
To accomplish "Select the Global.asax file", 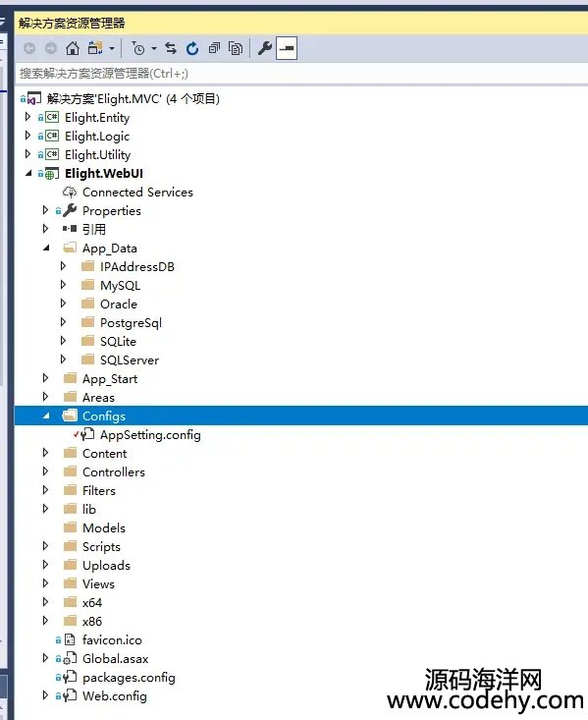I will 115,659.
